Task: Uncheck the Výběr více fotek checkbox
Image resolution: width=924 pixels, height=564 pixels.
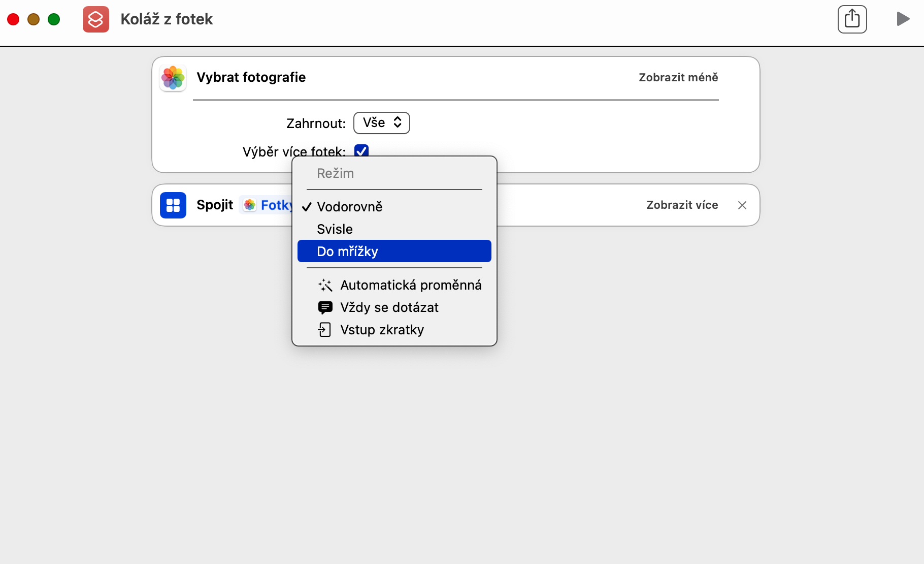Action: click(361, 150)
